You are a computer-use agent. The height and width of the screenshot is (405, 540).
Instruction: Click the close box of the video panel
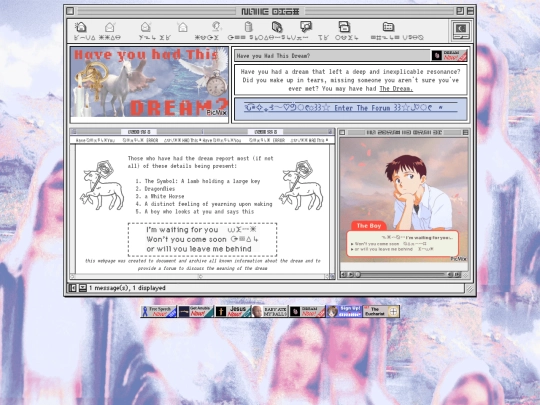[x=342, y=133]
